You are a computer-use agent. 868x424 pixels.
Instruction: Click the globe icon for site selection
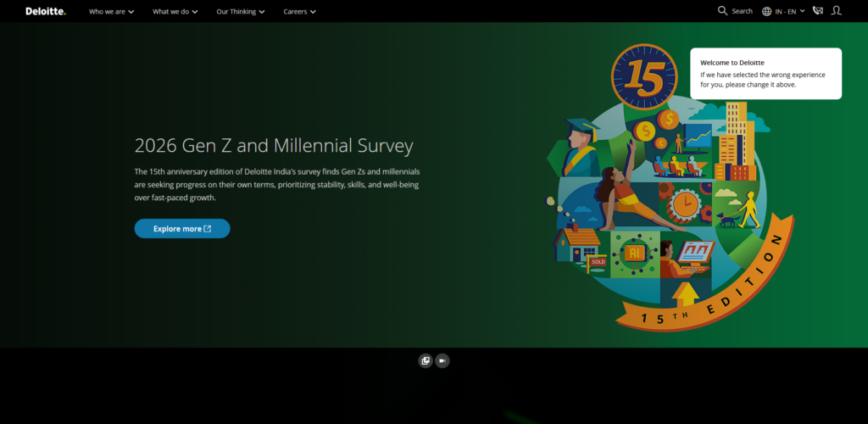(766, 11)
